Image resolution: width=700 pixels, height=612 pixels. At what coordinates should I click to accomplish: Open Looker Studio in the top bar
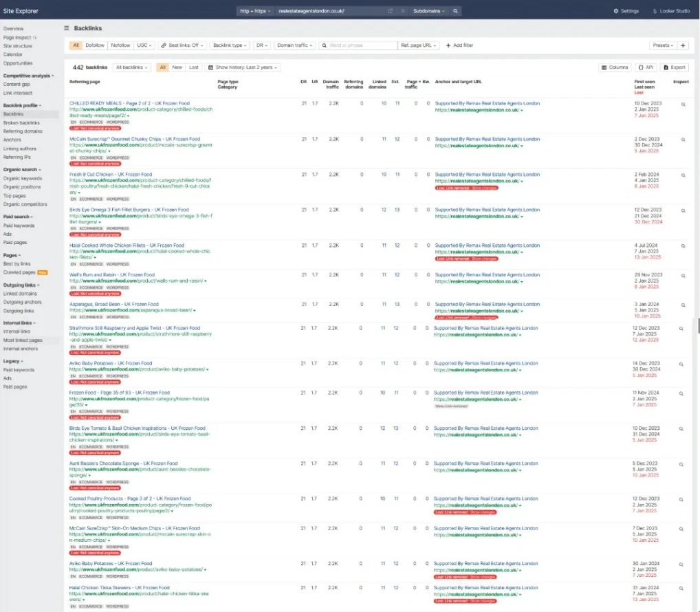coord(671,11)
